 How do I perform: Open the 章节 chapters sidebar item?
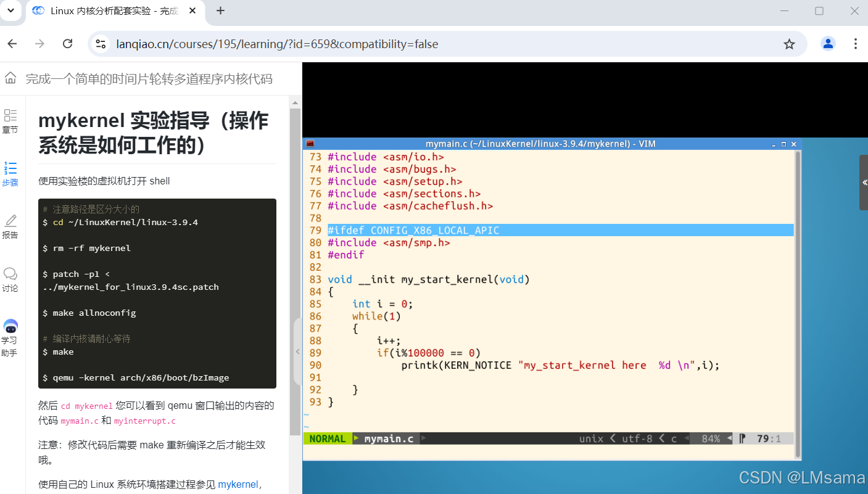(x=10, y=121)
